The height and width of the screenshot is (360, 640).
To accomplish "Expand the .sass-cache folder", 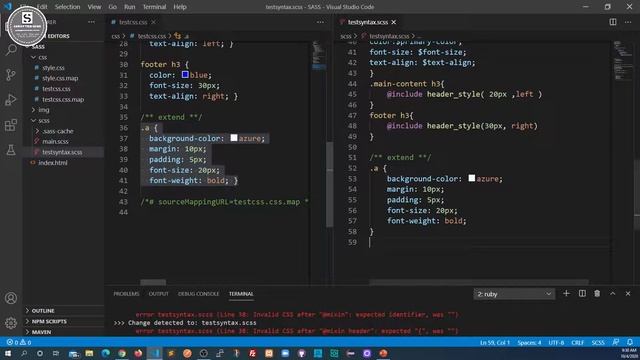I will click(38, 131).
